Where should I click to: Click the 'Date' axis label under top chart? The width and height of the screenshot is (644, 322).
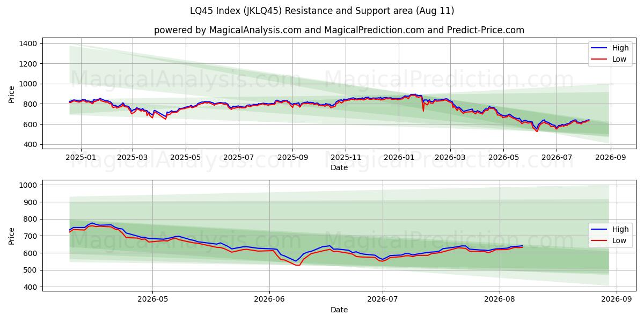(339, 168)
